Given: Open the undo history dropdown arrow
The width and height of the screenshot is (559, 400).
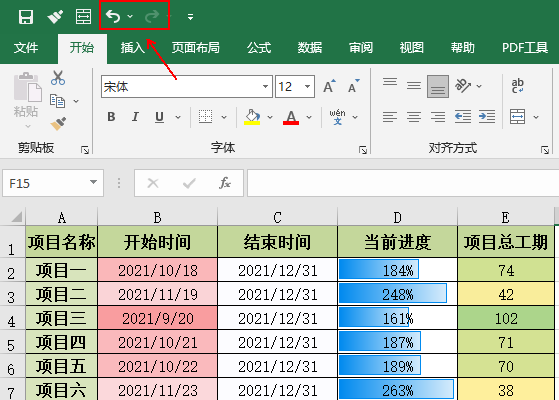Looking at the screenshot, I should [x=130, y=16].
